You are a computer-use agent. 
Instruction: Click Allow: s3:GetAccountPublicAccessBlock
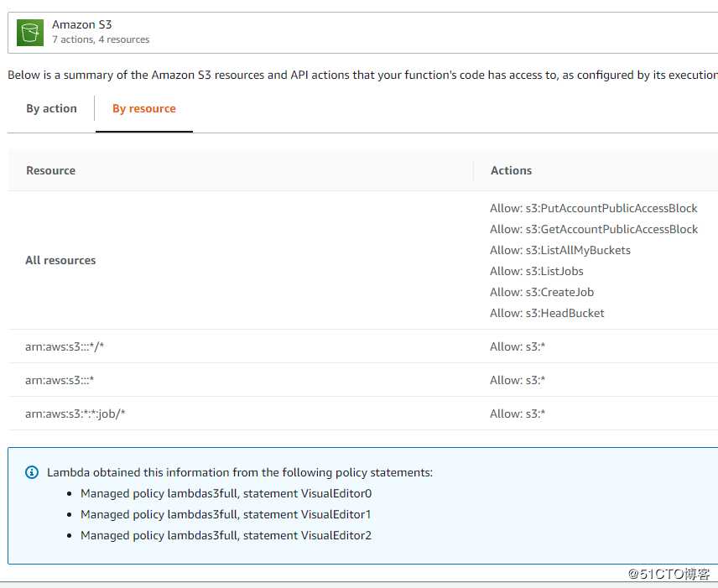pos(594,229)
